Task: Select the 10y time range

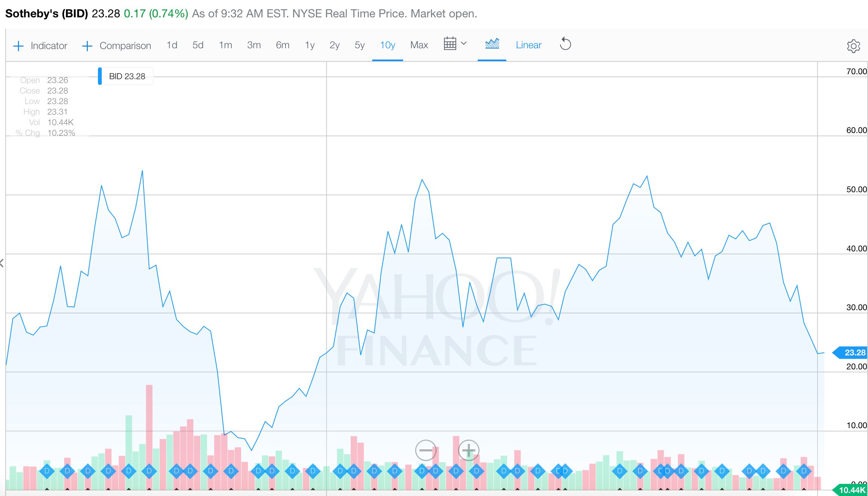Action: [387, 45]
